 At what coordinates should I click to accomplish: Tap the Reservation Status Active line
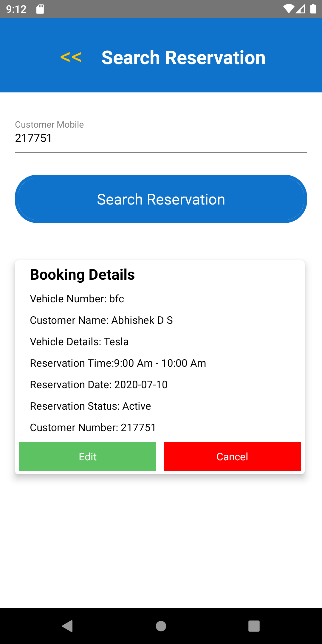click(90, 406)
